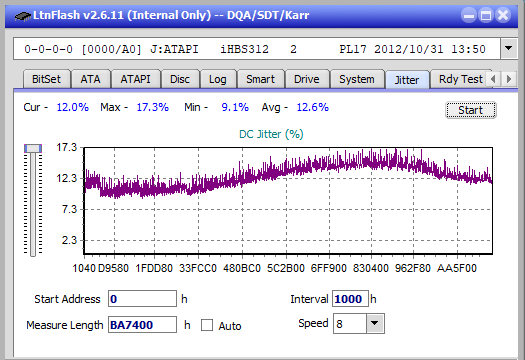Screen dimensions: 525x360
Task: Switch to the Log tab
Action: 218,79
